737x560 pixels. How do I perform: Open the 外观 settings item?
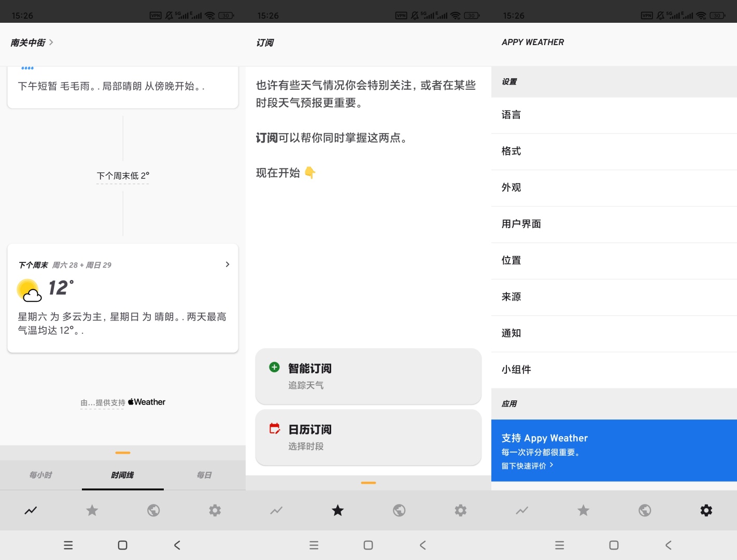point(614,188)
